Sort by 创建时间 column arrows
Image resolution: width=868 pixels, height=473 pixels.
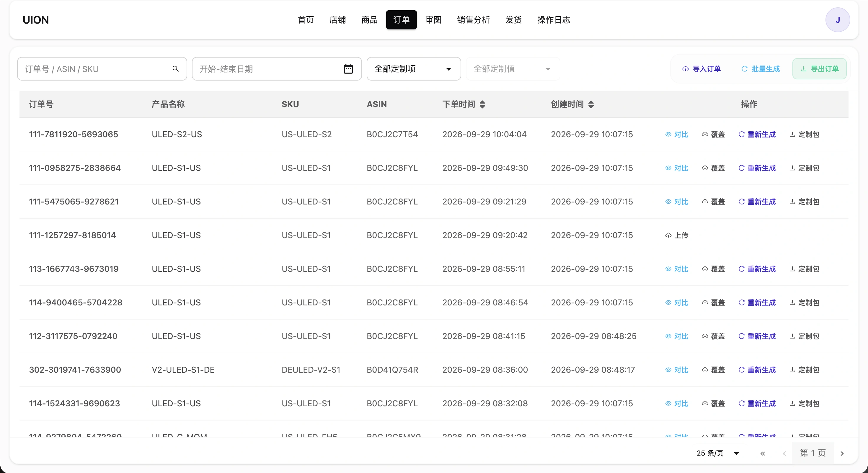pos(591,104)
